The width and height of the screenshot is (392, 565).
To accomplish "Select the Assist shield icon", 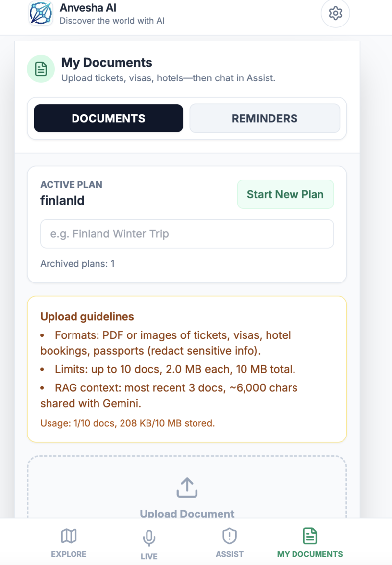I will pyautogui.click(x=229, y=536).
